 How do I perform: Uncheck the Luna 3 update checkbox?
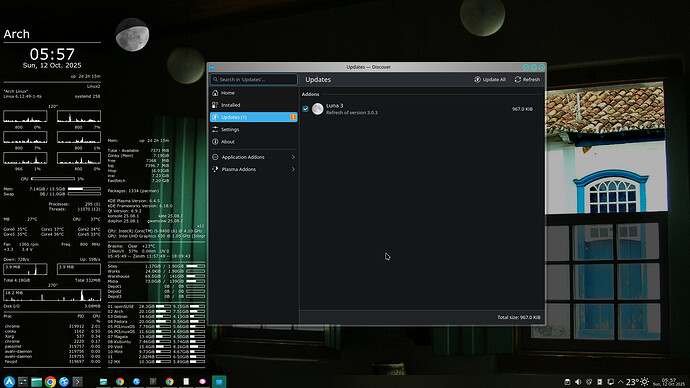305,109
